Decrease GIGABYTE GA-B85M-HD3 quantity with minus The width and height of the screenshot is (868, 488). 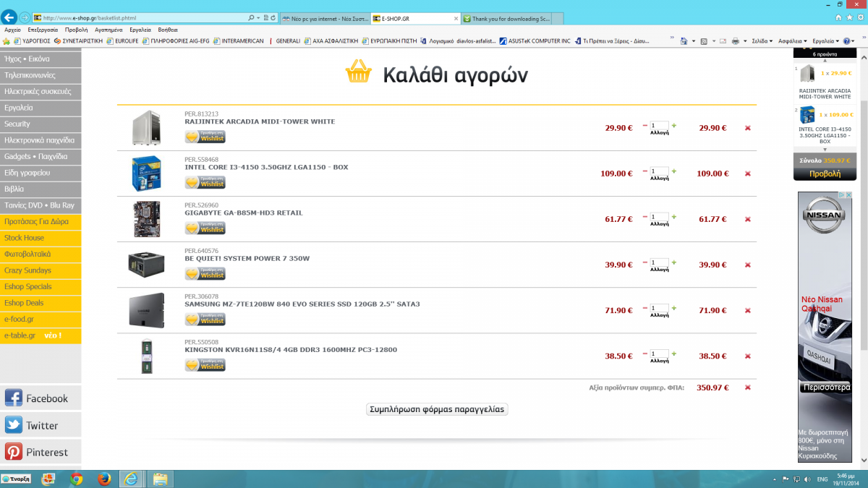[645, 217]
